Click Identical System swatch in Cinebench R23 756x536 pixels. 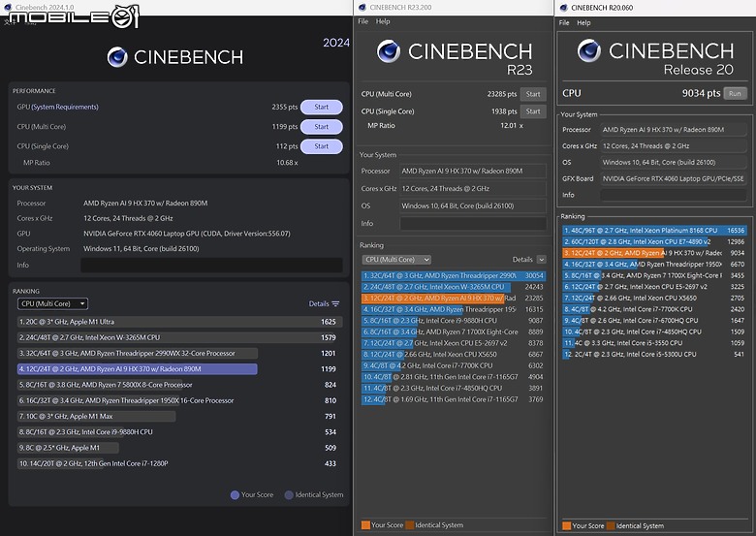(x=410, y=525)
